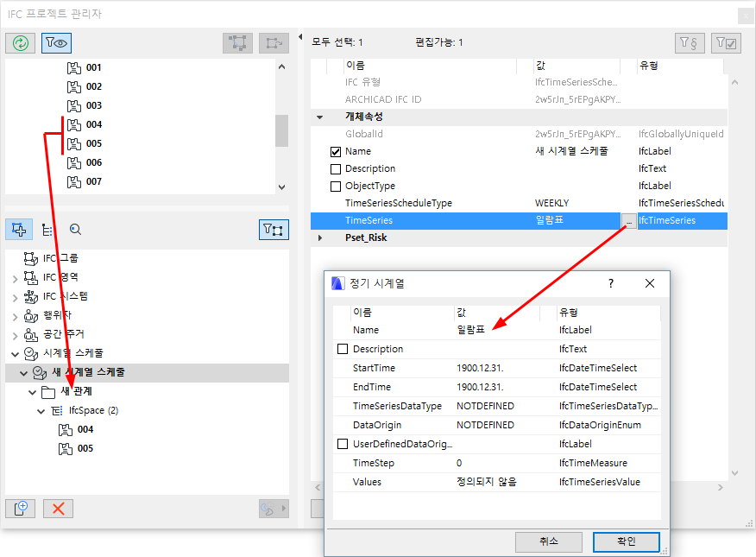This screenshot has height=557, width=756.
Task: Click the green refresh model icon
Action: 20,43
